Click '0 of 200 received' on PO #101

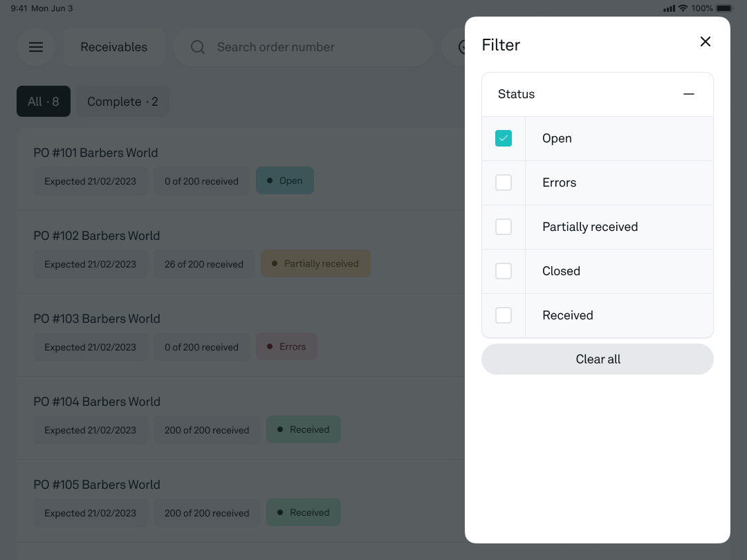click(201, 181)
